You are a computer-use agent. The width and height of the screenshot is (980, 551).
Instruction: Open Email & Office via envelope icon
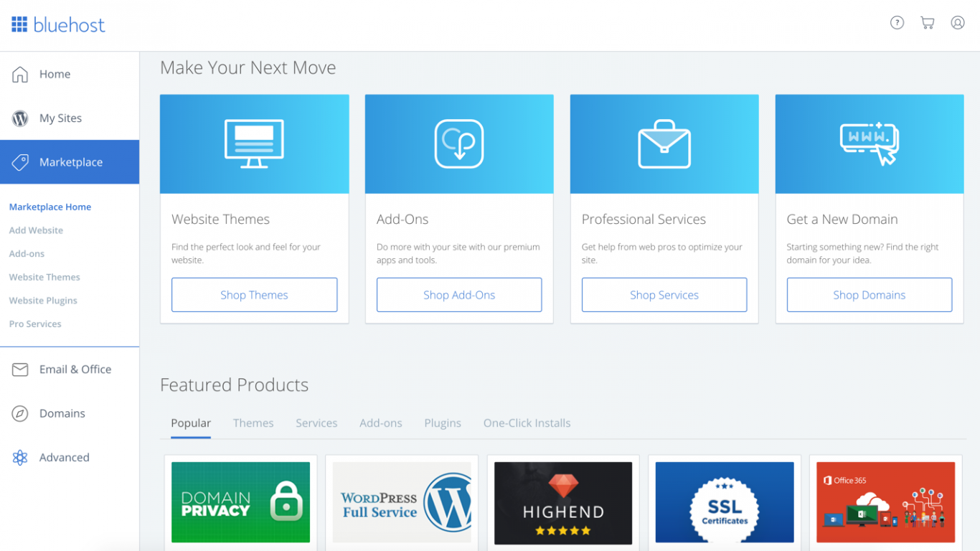click(19, 369)
